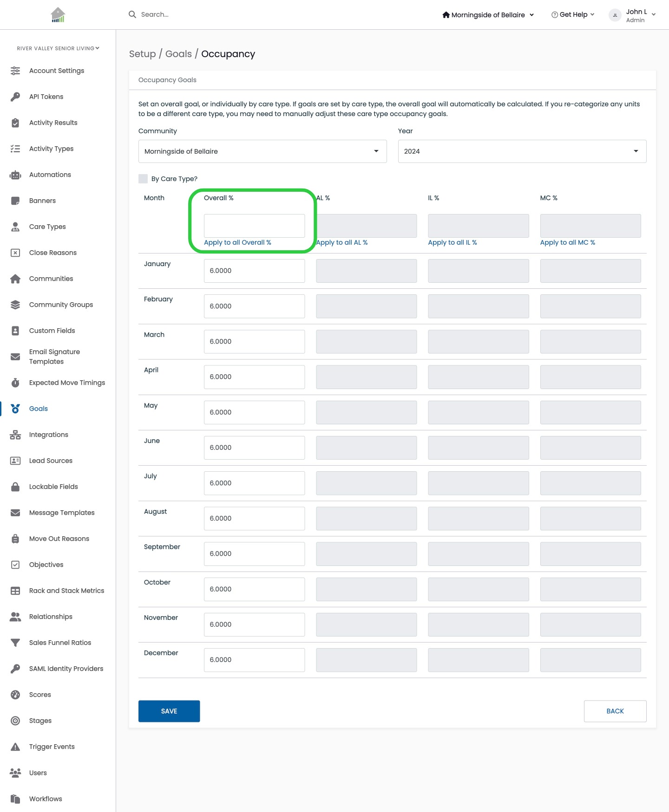The image size is (669, 812).
Task: Click the Care Types nurse icon
Action: [15, 227]
